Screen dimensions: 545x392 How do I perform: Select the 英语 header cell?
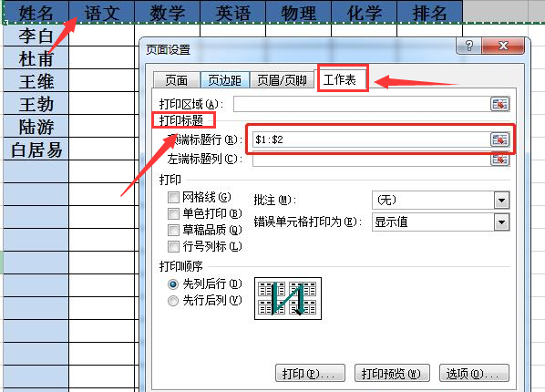(x=233, y=12)
